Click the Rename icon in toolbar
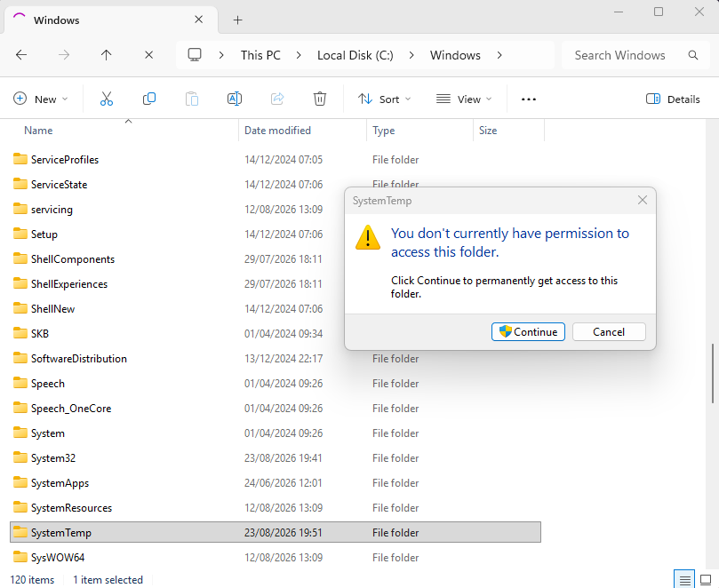 pos(235,99)
